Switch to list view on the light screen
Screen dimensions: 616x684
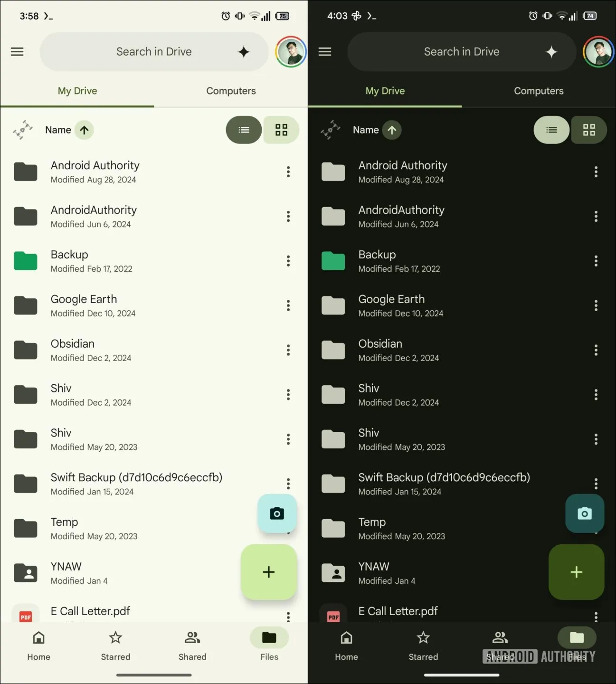(x=244, y=130)
